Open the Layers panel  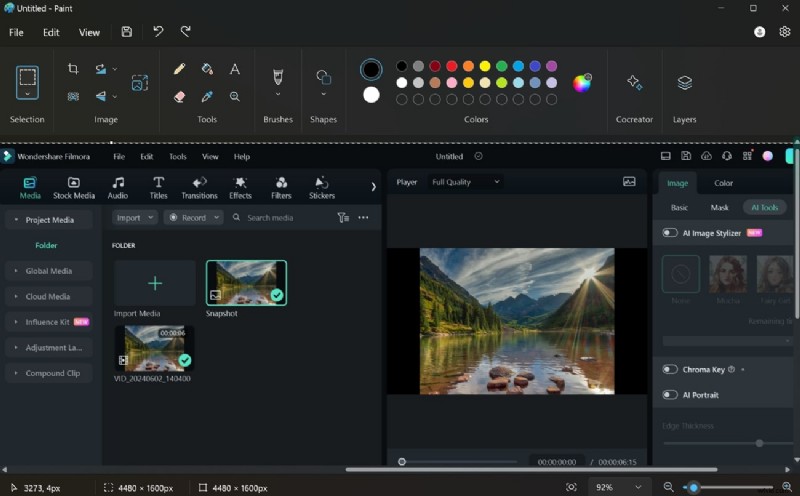coord(684,83)
